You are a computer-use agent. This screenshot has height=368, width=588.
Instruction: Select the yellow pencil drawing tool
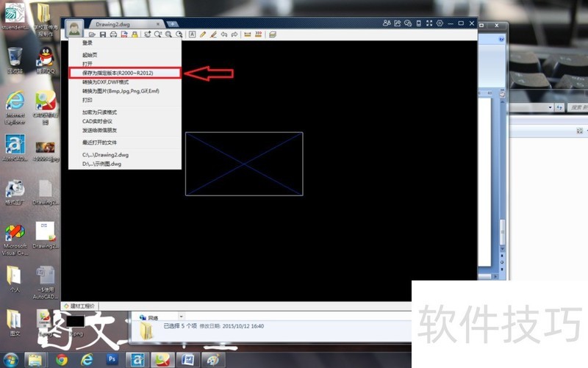[203, 35]
